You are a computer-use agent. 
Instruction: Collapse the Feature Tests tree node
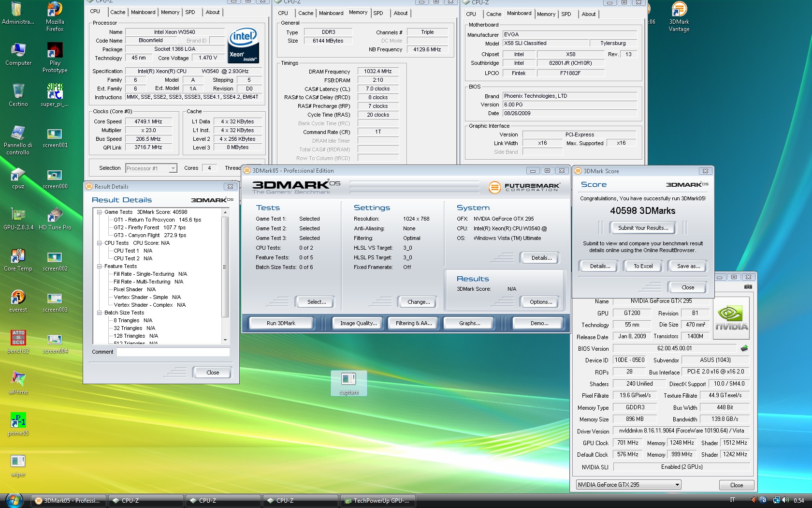(99, 266)
